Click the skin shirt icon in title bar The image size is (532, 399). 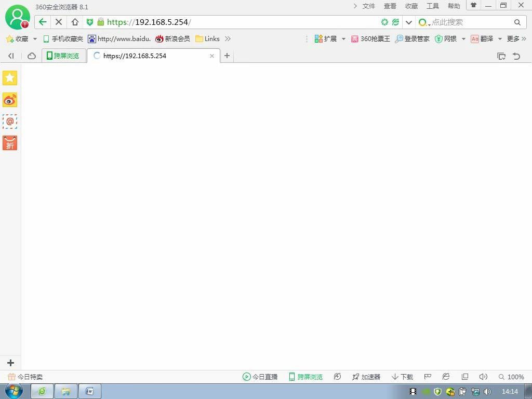pos(473,5)
